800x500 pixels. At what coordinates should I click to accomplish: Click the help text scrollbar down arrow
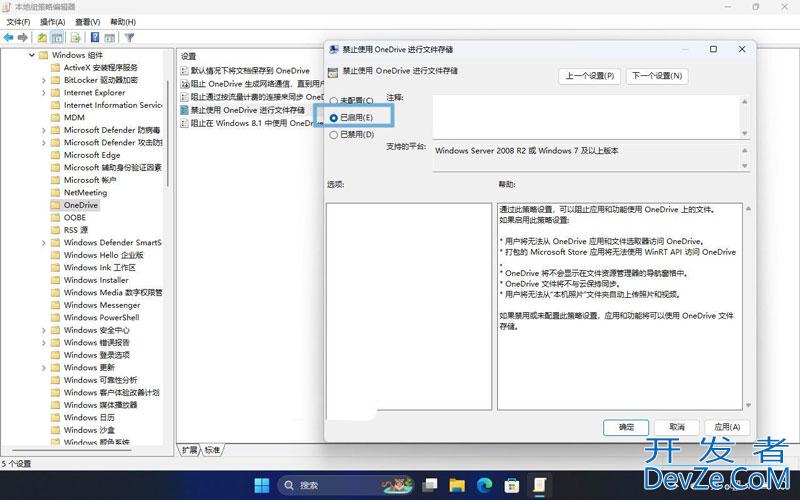coord(748,406)
